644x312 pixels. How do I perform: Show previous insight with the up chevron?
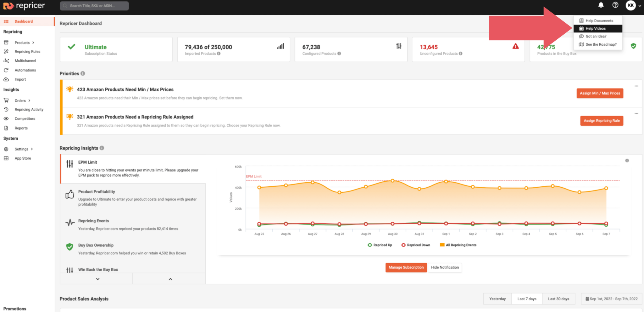[170, 279]
